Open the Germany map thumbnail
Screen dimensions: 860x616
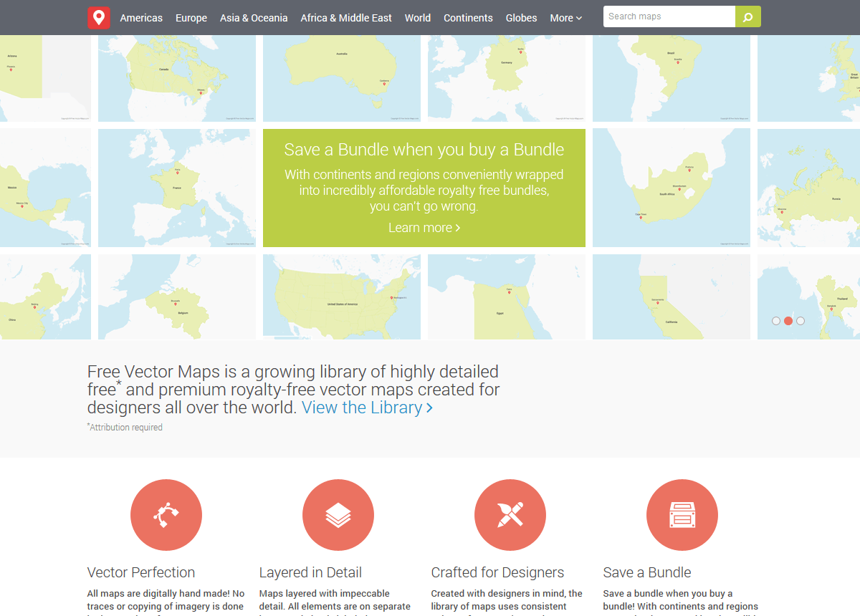(507, 79)
